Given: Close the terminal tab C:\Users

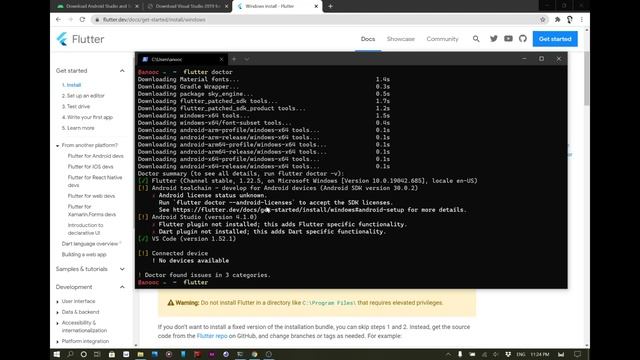Looking at the screenshot, I should (x=222, y=59).
